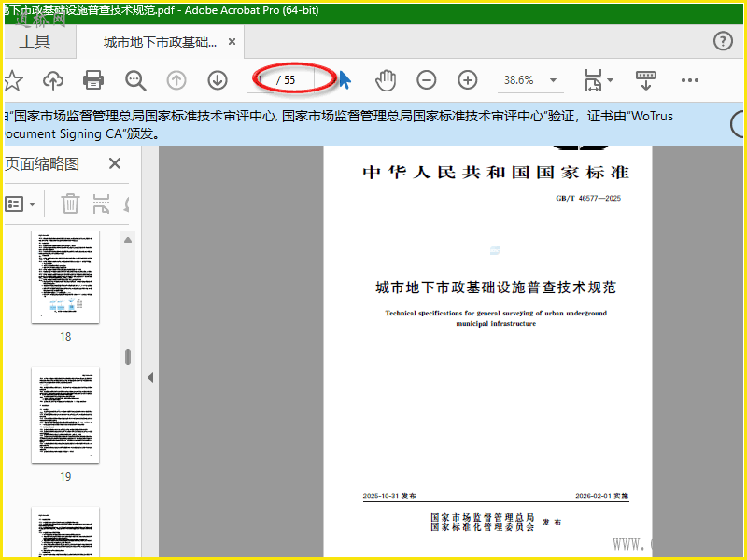This screenshot has width=747, height=560.
Task: Switch to the 城市地下市政基础 document tab
Action: pos(160,42)
